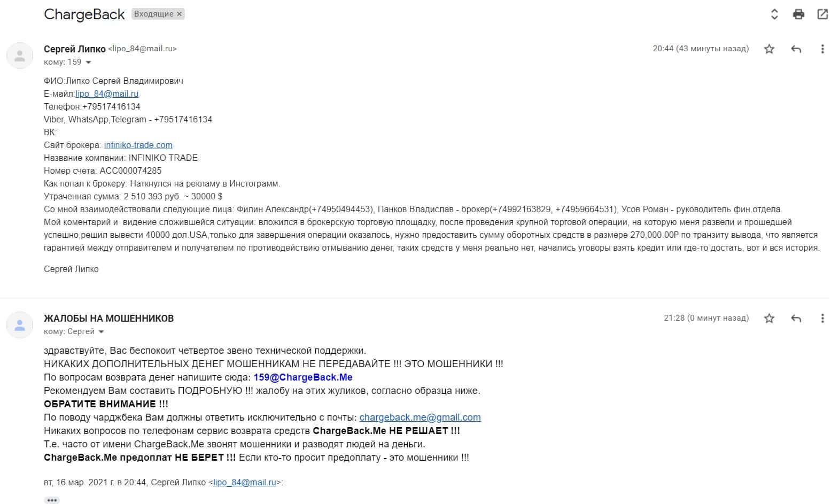Print the ChargeBack email thread
This screenshot has height=504, width=839.
[798, 14]
